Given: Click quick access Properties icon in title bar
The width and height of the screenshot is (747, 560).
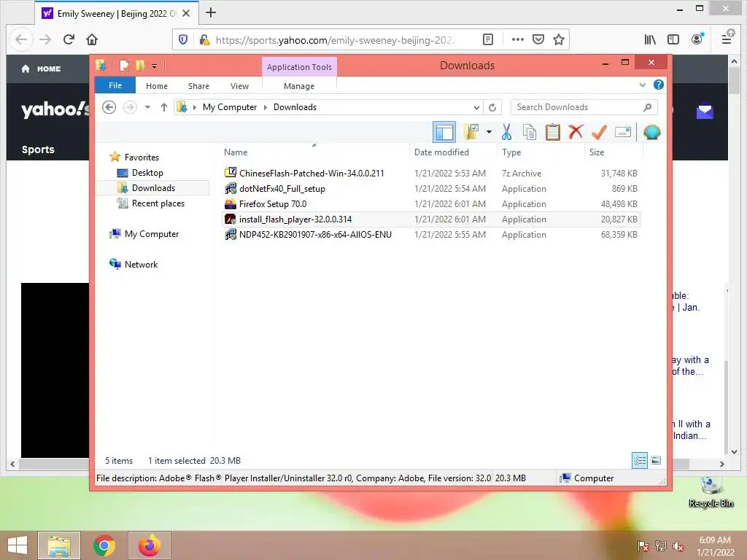Looking at the screenshot, I should (x=124, y=66).
